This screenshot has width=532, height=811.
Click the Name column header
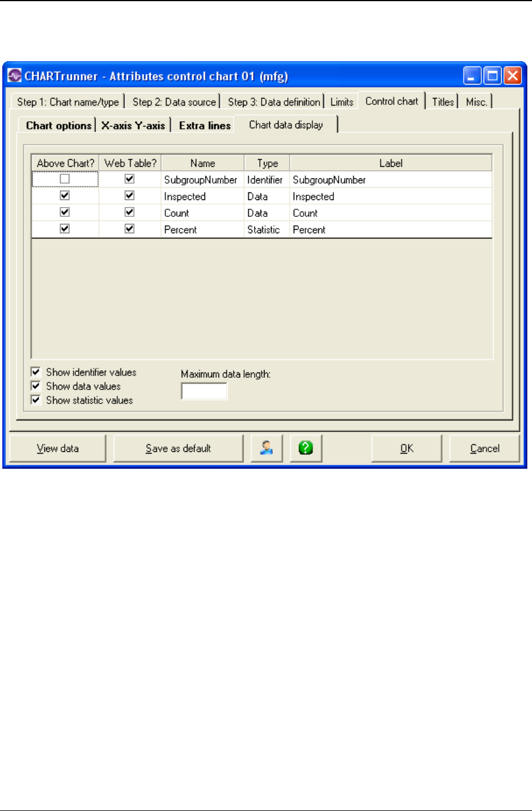point(203,163)
